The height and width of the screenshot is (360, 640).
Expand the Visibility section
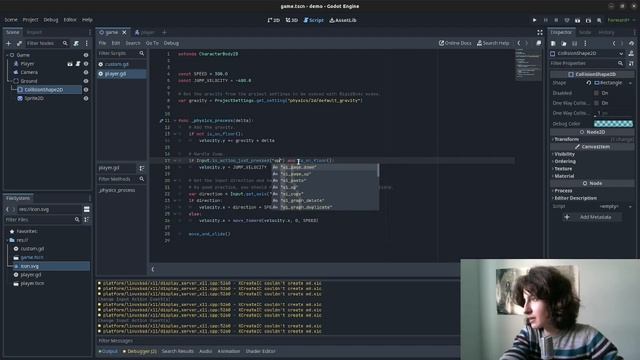pyautogui.click(x=564, y=154)
